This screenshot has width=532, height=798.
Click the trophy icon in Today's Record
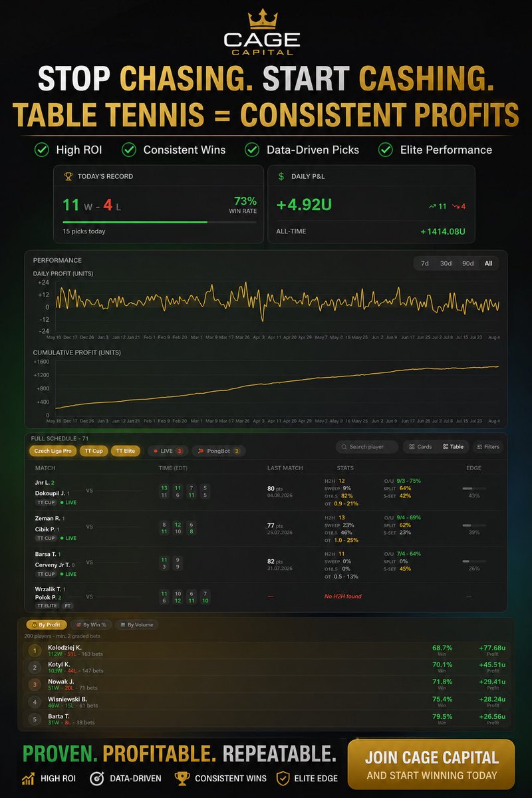67,176
